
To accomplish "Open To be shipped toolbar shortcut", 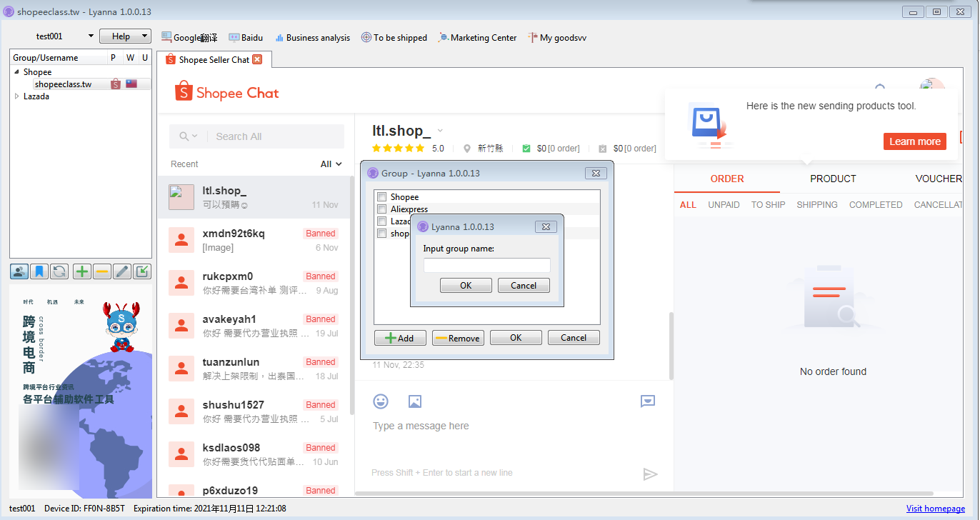I will pyautogui.click(x=394, y=37).
